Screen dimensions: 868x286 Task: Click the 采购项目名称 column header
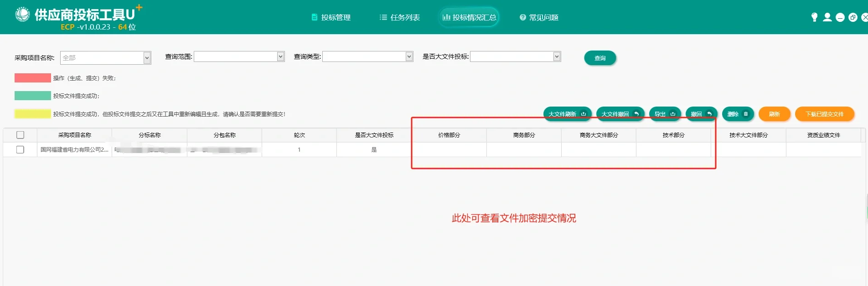75,135
